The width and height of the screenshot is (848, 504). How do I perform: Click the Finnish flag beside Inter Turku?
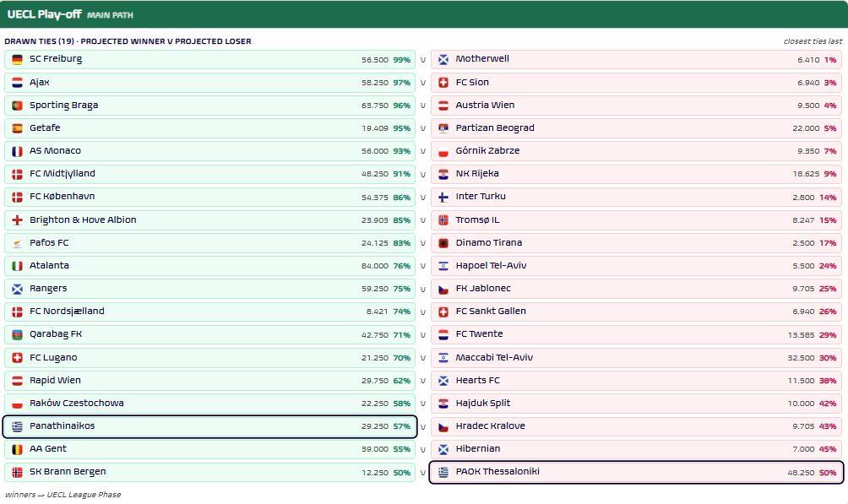click(443, 197)
